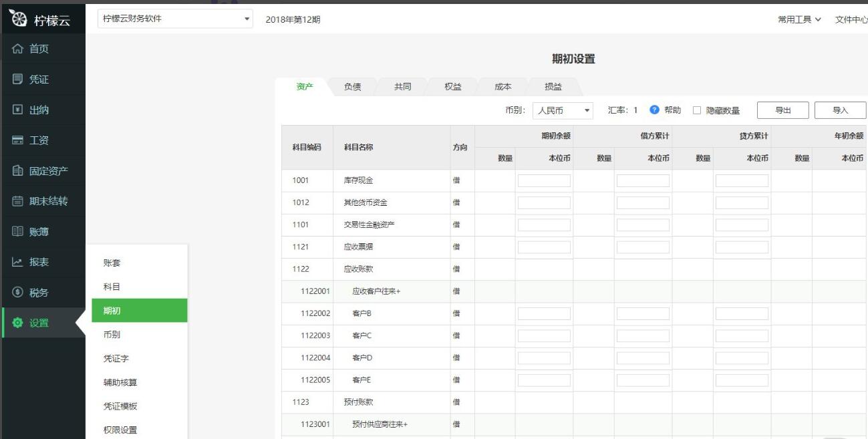The image size is (868, 439).
Task: Open the 文件中心 link
Action: (851, 19)
